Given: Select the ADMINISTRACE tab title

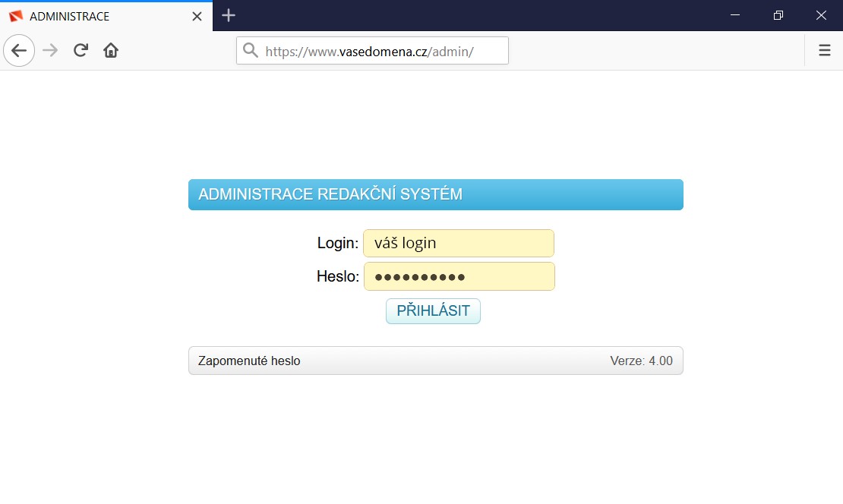Looking at the screenshot, I should coord(69,16).
